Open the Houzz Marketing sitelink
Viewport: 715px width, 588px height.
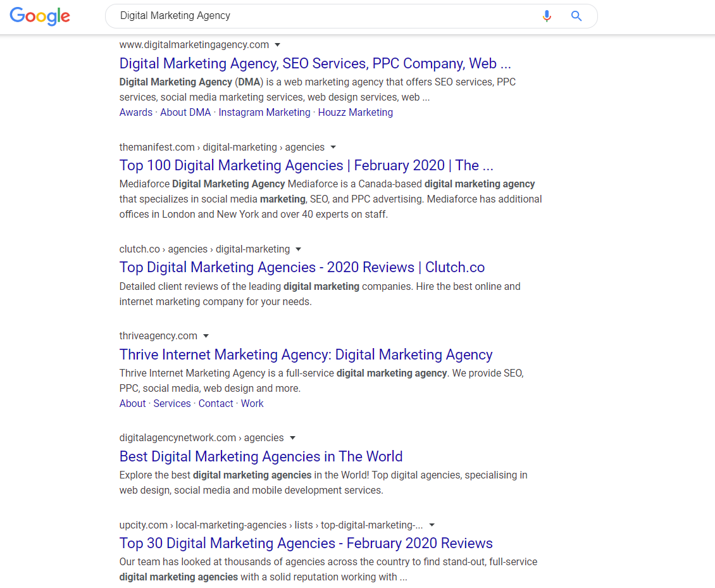pos(355,112)
